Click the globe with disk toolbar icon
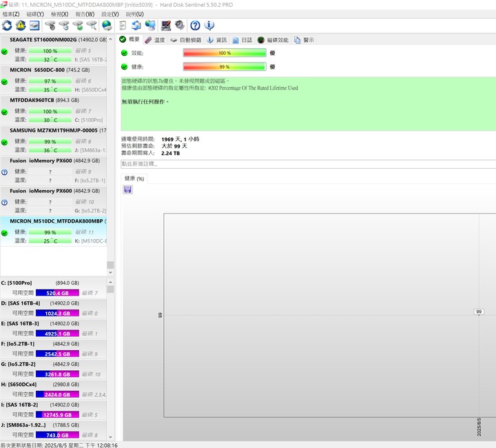This screenshot has width=496, height=448. 107,26
